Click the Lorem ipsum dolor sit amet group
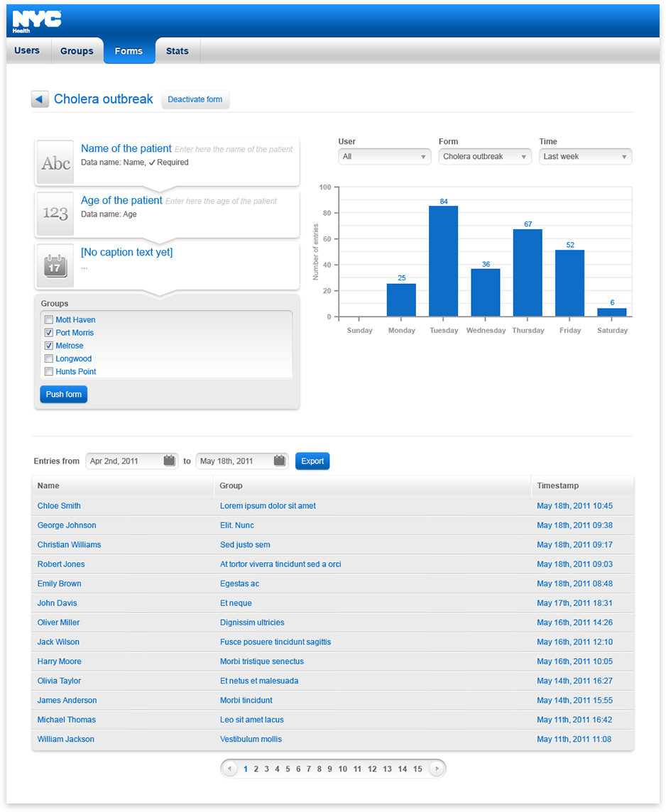The height and width of the screenshot is (812, 666). click(x=268, y=506)
